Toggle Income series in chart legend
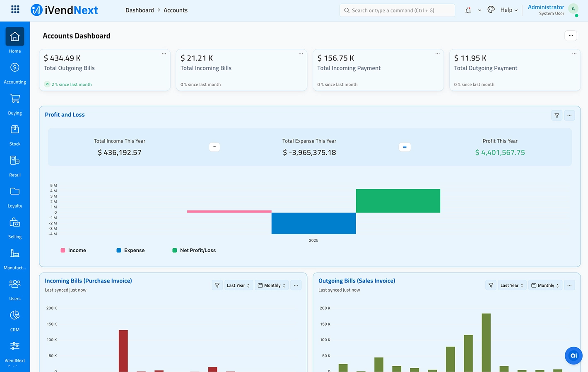588x372 pixels. click(x=74, y=251)
